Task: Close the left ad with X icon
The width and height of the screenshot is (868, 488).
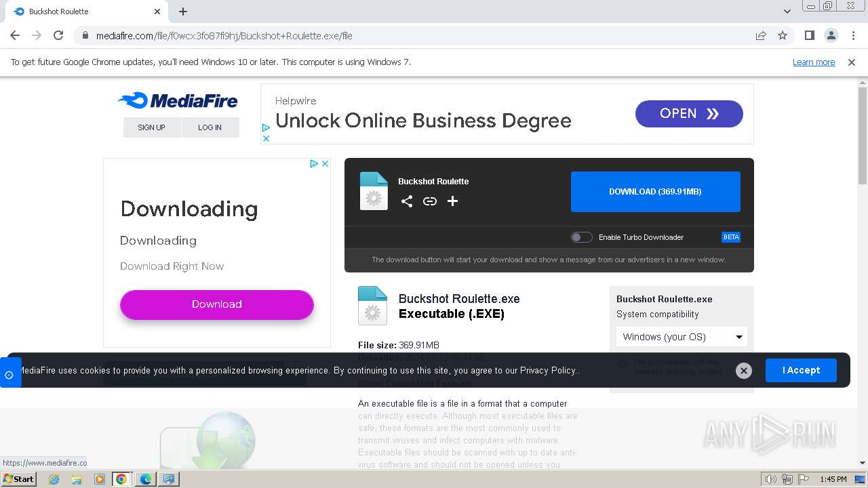Action: tap(325, 163)
